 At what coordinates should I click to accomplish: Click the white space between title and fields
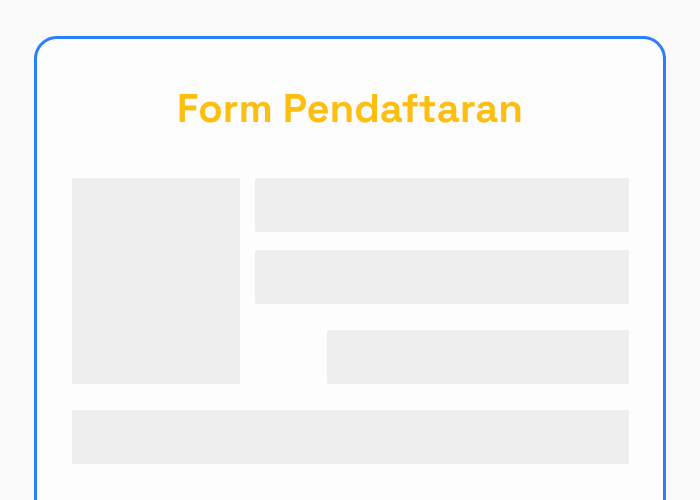click(350, 154)
